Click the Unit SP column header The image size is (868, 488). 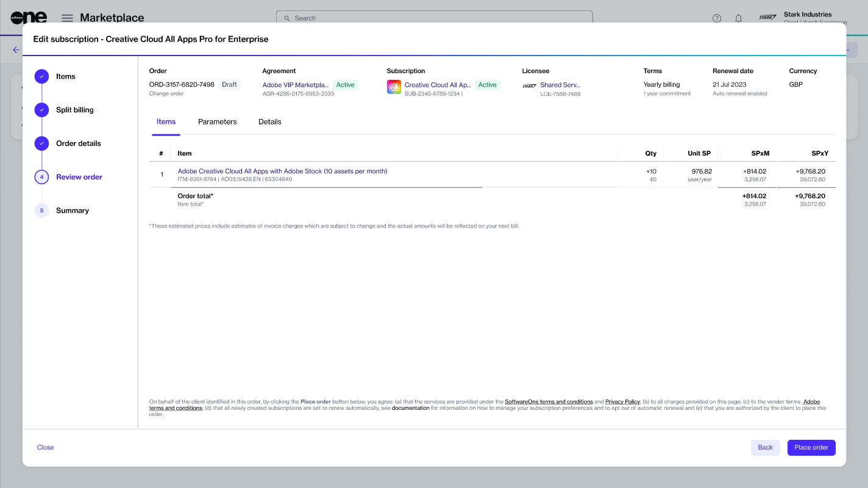pyautogui.click(x=699, y=154)
